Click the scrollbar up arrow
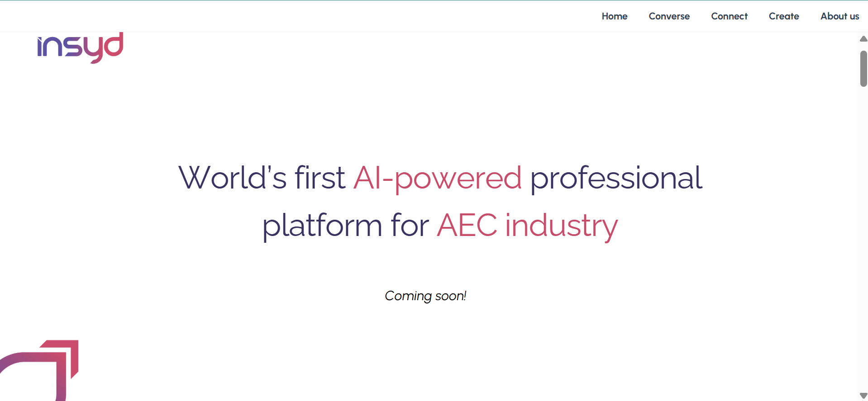 [863, 39]
